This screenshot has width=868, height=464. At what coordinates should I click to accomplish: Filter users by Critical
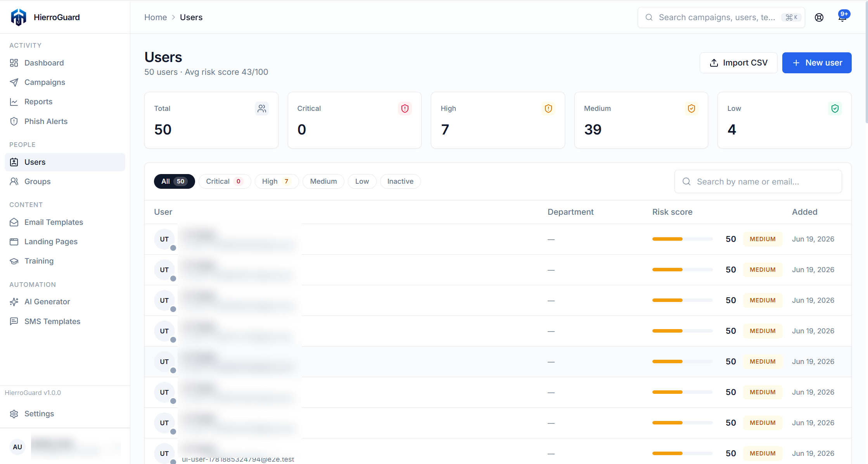225,181
